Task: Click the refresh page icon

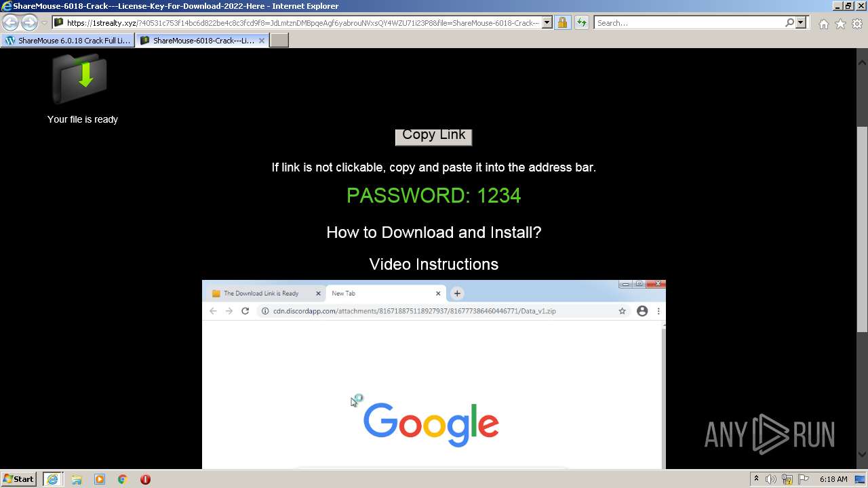Action: pos(581,22)
